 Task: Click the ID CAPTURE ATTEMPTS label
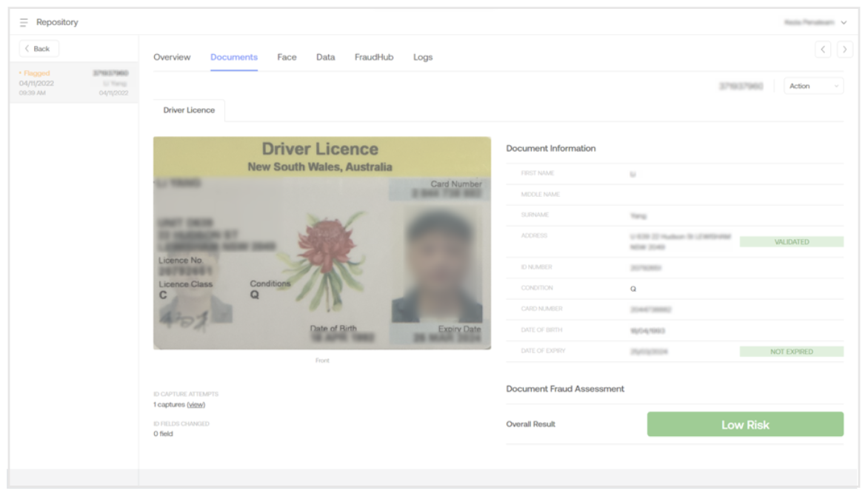point(186,394)
